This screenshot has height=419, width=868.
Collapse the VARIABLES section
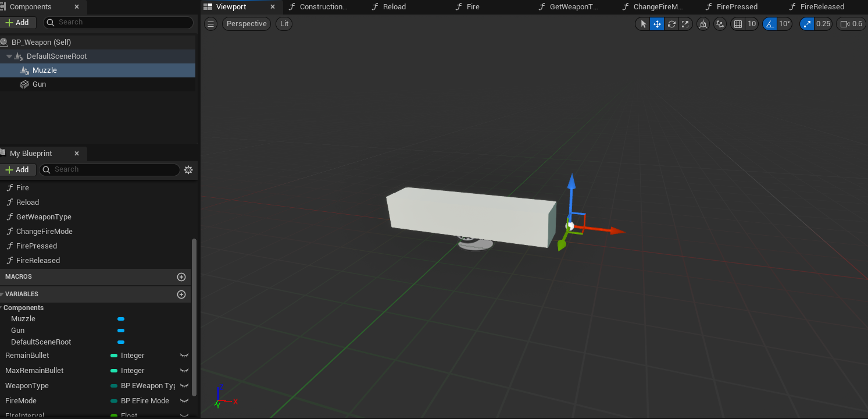(x=2, y=294)
